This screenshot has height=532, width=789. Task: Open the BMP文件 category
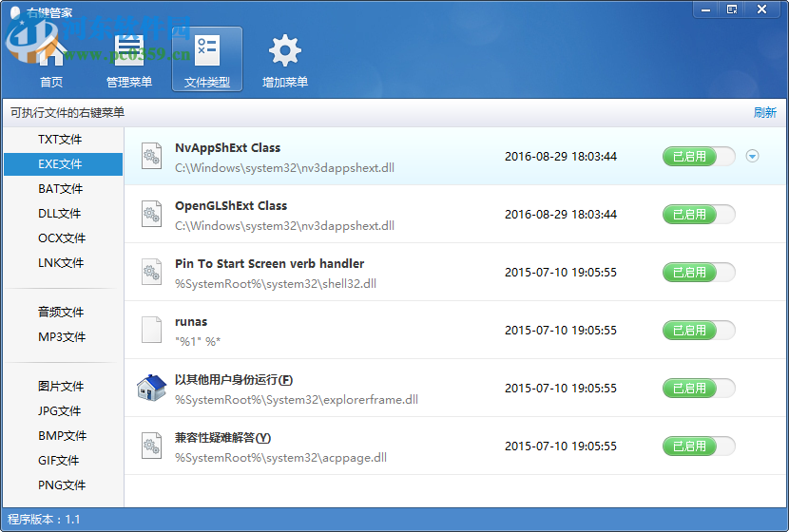click(63, 435)
